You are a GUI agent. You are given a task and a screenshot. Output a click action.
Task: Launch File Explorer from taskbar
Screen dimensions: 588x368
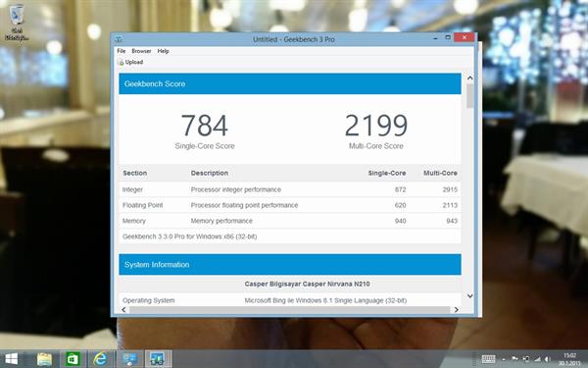click(44, 359)
